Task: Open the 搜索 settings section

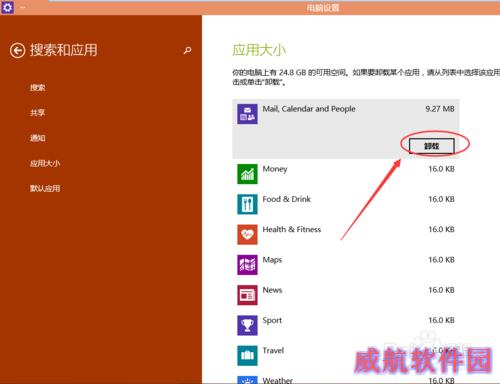Action: click(x=37, y=88)
